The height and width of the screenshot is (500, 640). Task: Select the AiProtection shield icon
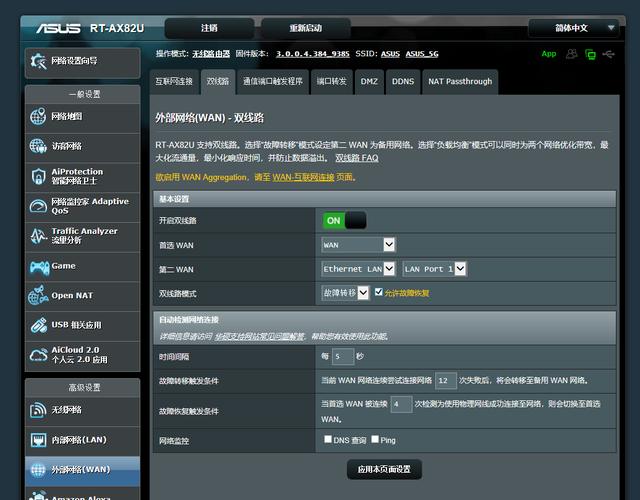(38, 176)
